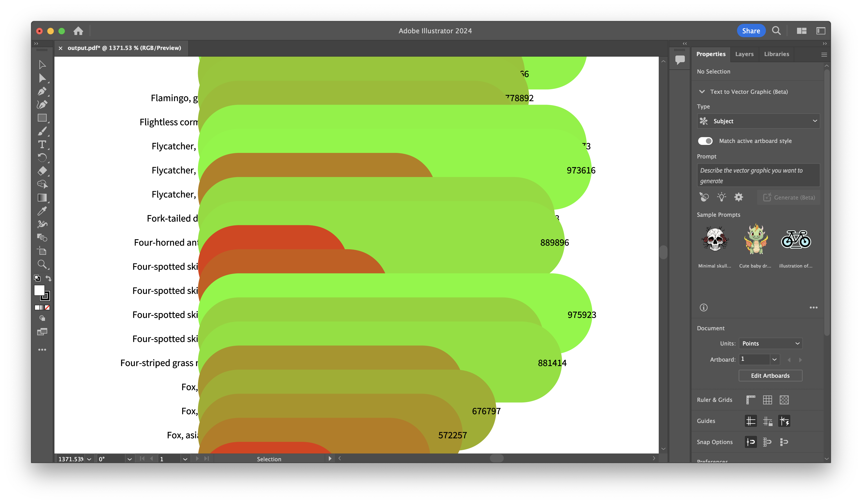Image resolution: width=862 pixels, height=504 pixels.
Task: Click the Share button
Action: [751, 31]
